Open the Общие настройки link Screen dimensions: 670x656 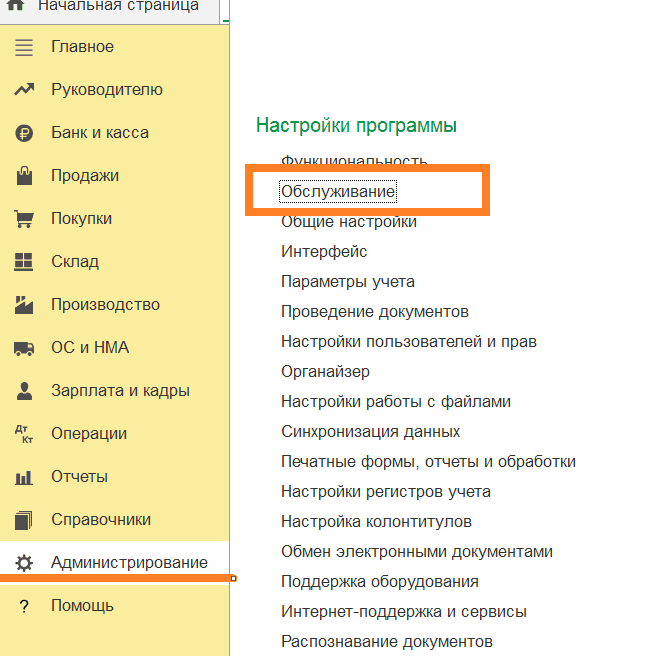349,222
